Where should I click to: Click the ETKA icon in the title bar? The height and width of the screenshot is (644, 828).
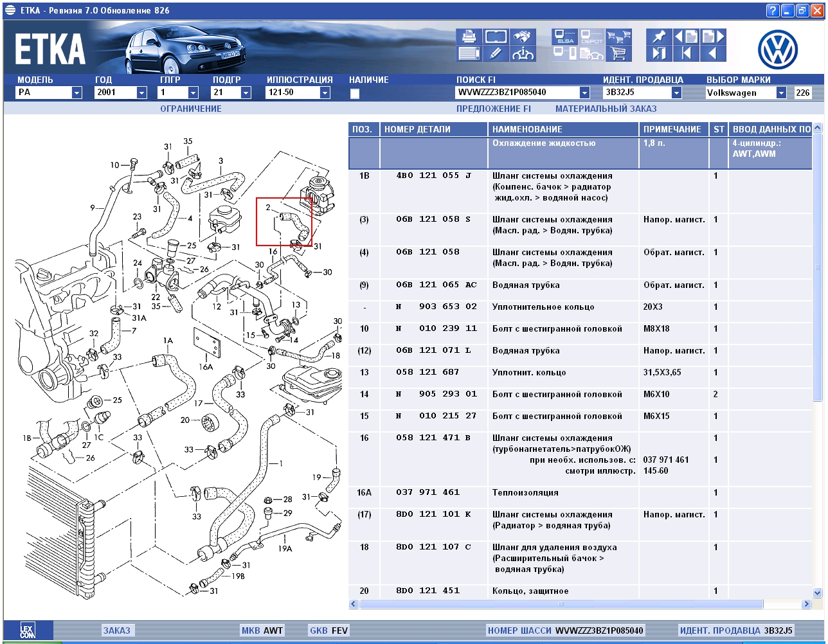[10, 10]
